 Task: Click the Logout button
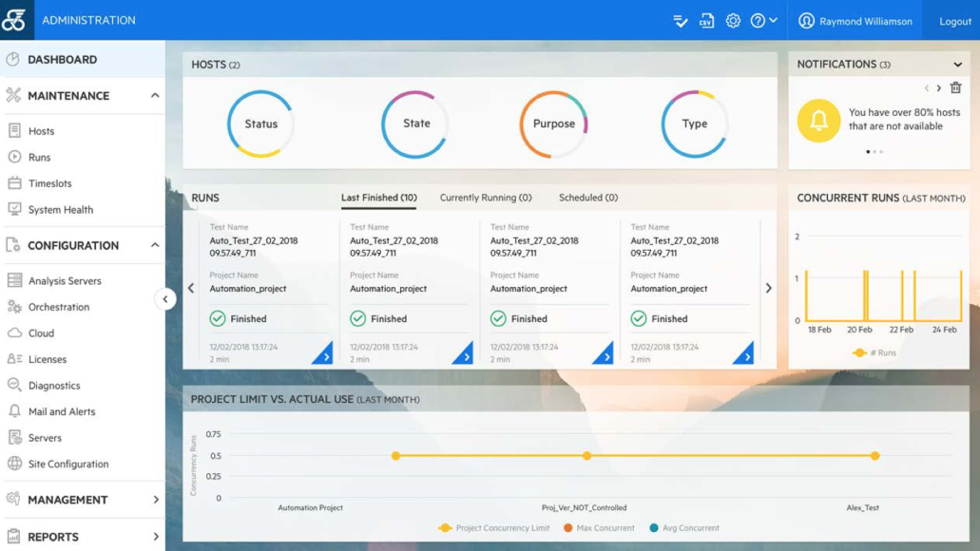(954, 21)
